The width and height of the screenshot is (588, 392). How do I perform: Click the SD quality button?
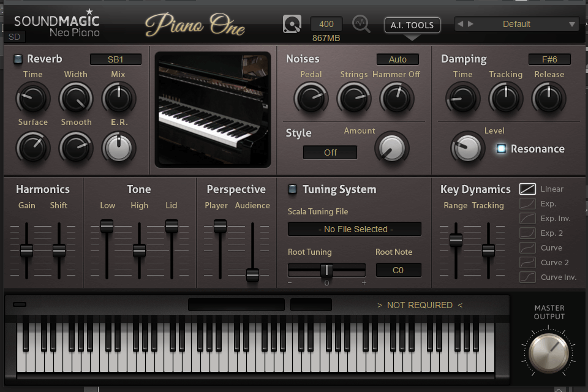[14, 37]
